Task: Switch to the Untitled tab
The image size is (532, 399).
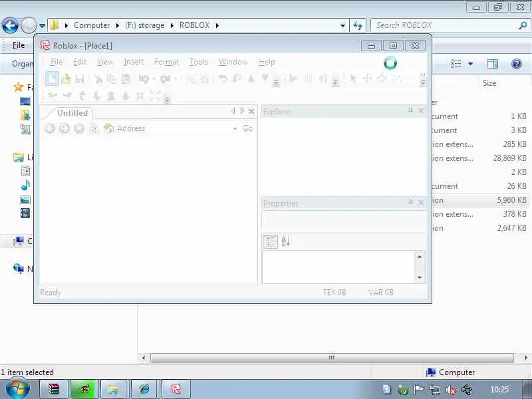Action: pos(72,112)
